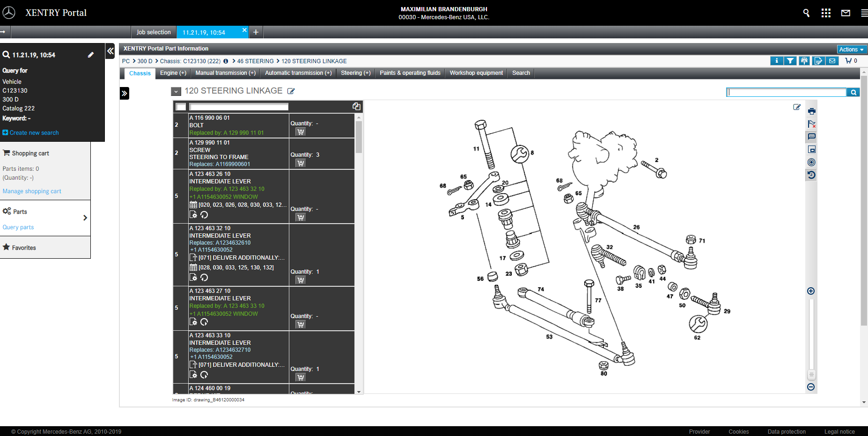868x436 pixels.
Task: Click the filter funnel icon in toolbar
Action: coord(790,61)
